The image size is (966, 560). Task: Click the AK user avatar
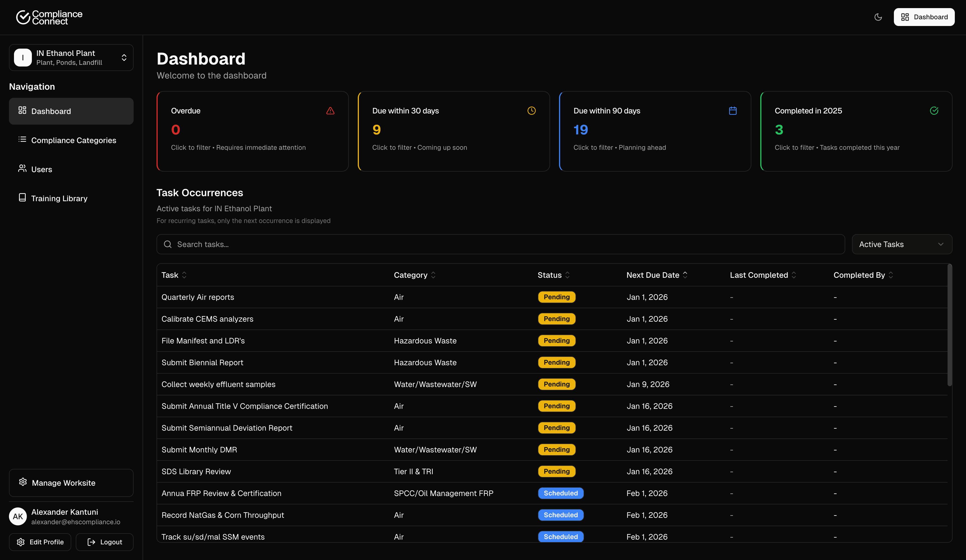[18, 516]
